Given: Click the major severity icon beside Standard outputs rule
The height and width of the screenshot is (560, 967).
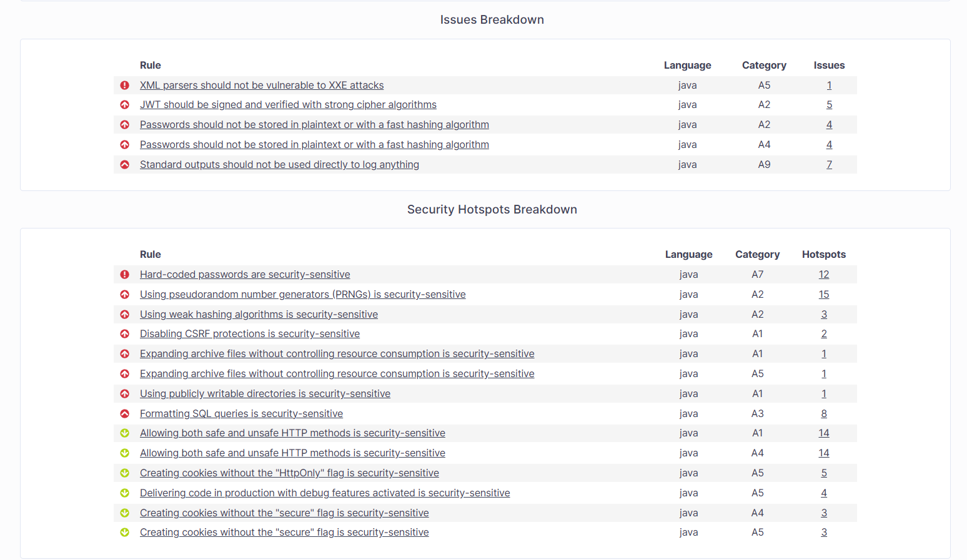Looking at the screenshot, I should (x=125, y=165).
